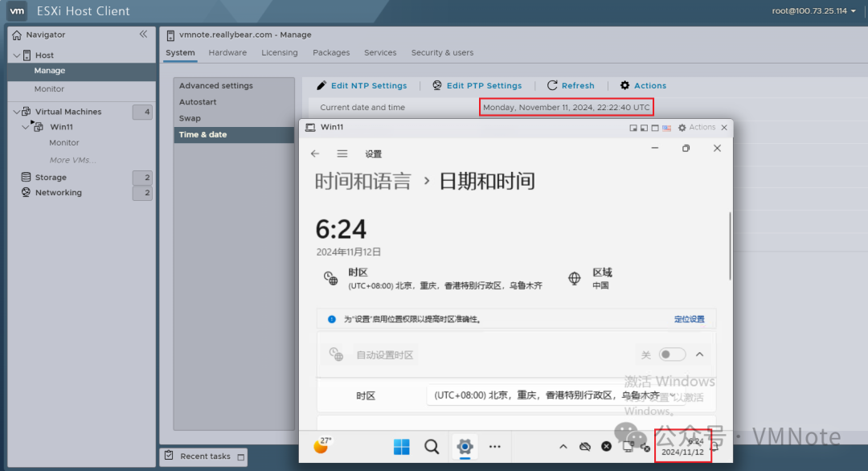Screen dimensions: 868x471
Task: Click the vm logo in the header
Action: [17, 10]
